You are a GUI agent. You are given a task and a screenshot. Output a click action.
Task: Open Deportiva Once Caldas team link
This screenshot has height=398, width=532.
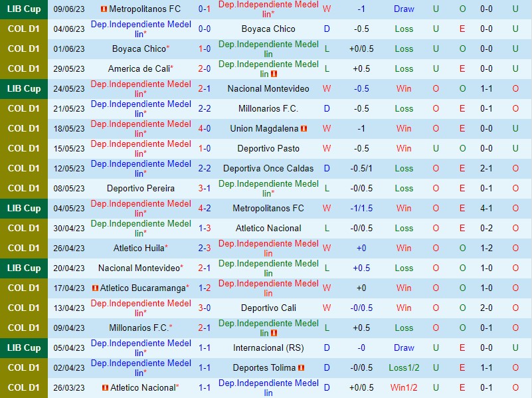[268, 168]
